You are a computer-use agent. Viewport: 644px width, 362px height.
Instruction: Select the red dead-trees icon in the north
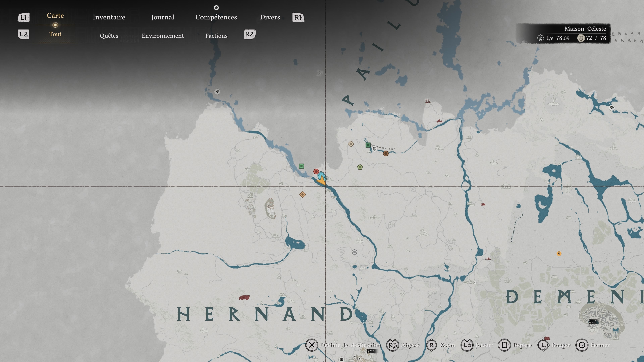pyautogui.click(x=428, y=101)
